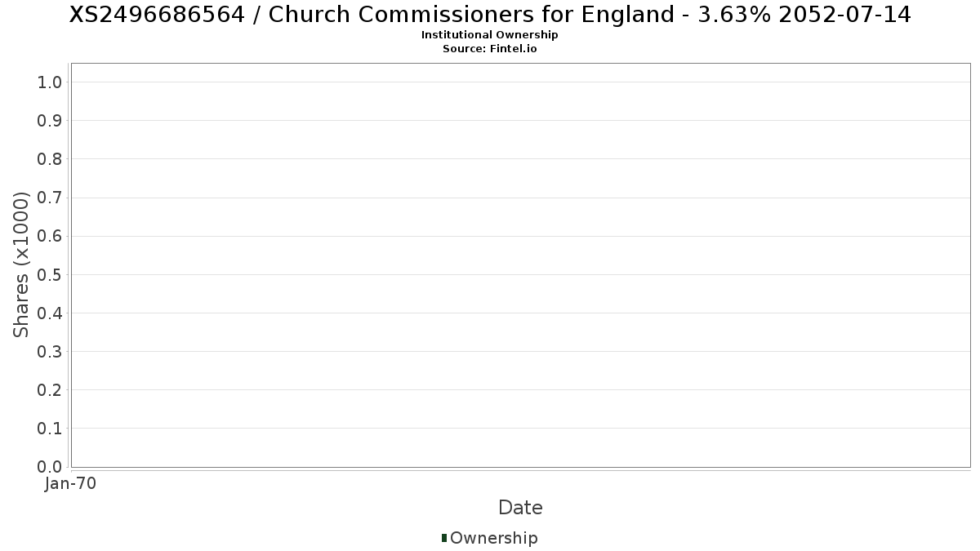Viewport: 980px width, 551px height.
Task: Click the Date axis title
Action: (x=520, y=508)
